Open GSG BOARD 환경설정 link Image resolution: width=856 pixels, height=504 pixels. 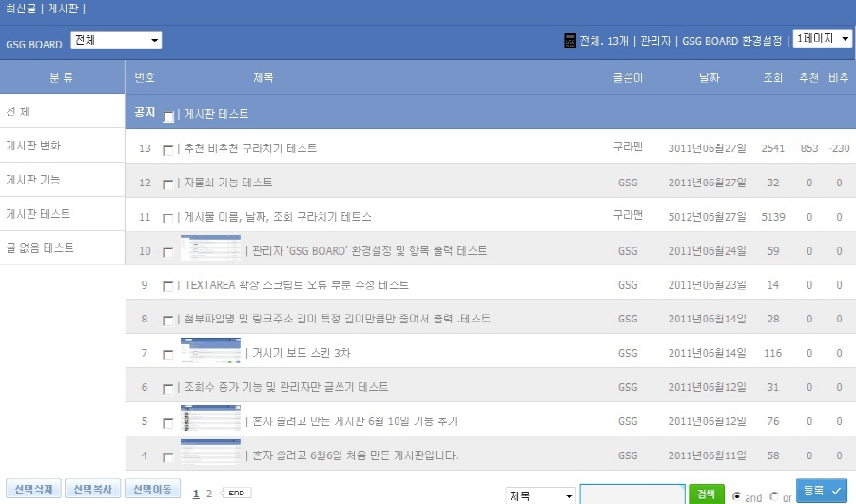point(731,41)
